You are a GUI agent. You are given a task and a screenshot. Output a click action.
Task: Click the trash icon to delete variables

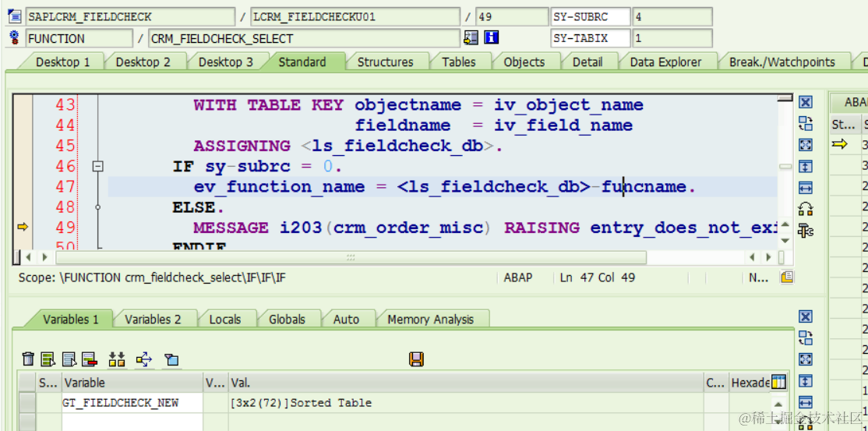click(28, 359)
